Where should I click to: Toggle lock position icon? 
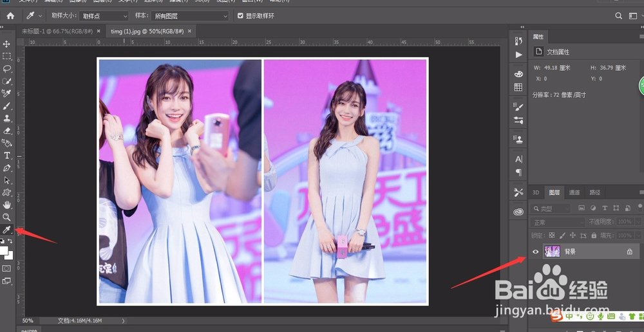pyautogui.click(x=573, y=235)
